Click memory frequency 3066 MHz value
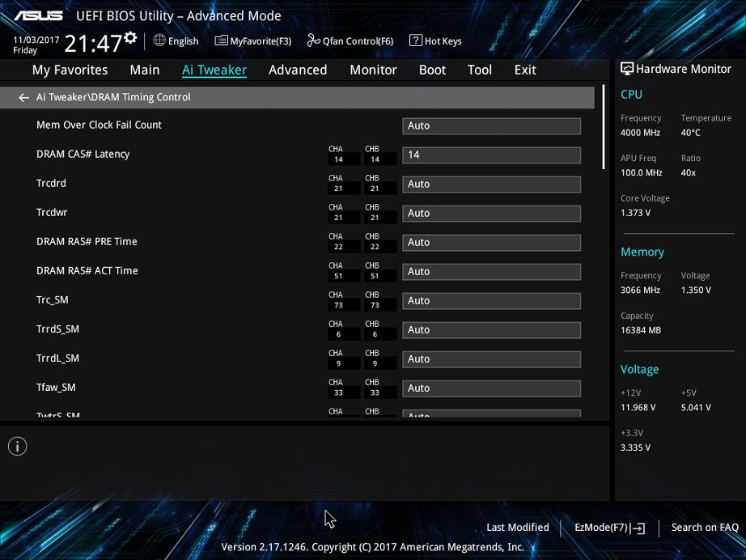Image resolution: width=746 pixels, height=560 pixels. pos(640,291)
